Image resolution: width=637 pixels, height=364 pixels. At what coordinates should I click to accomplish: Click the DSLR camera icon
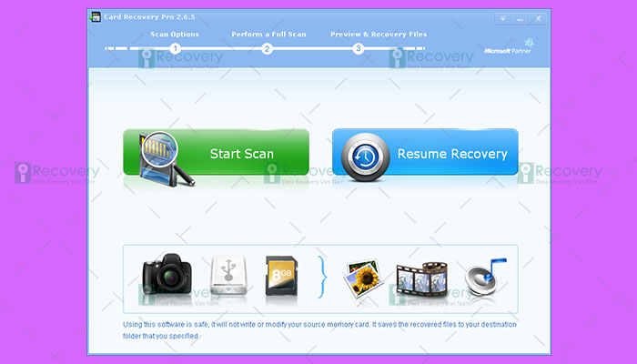pyautogui.click(x=167, y=273)
